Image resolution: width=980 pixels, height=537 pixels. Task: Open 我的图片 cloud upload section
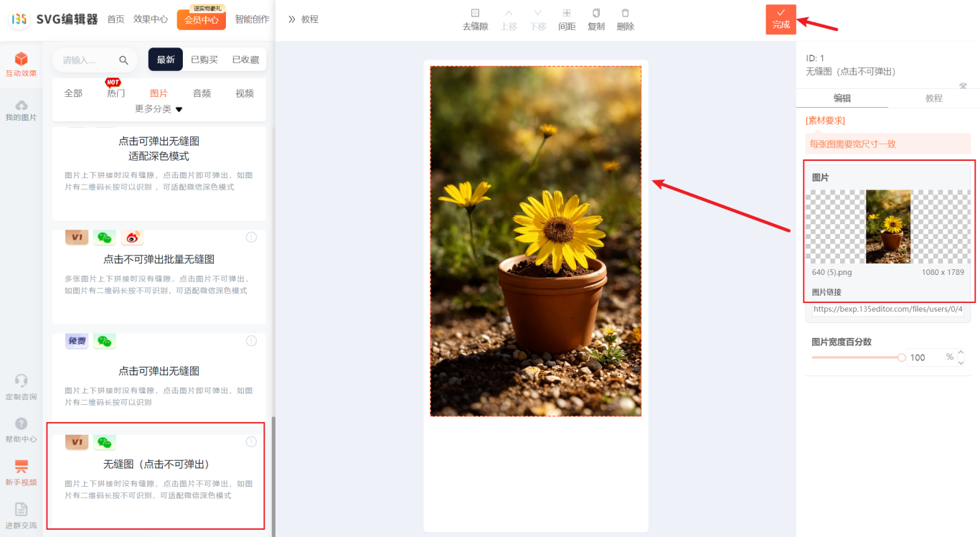click(x=21, y=110)
